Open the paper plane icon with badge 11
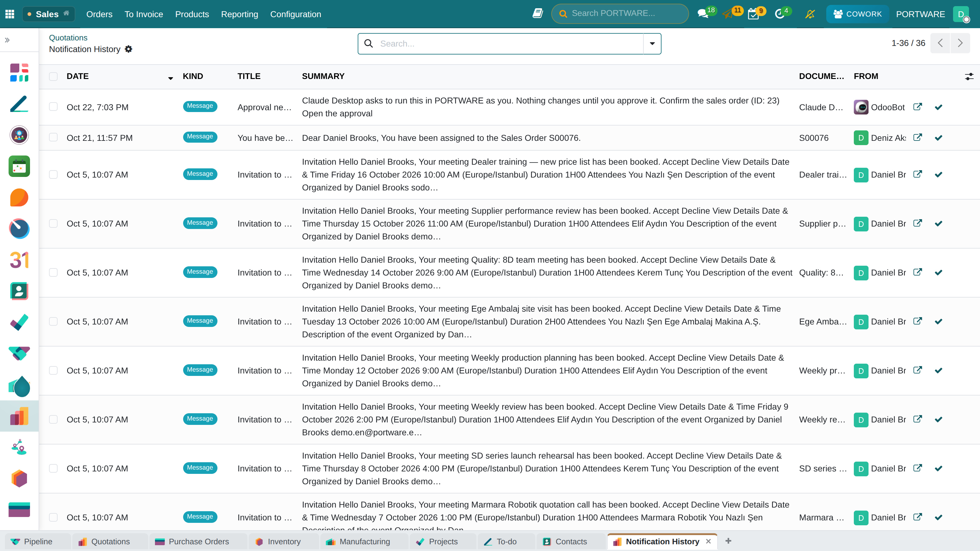Viewport: 980px width, 551px height. point(727,14)
